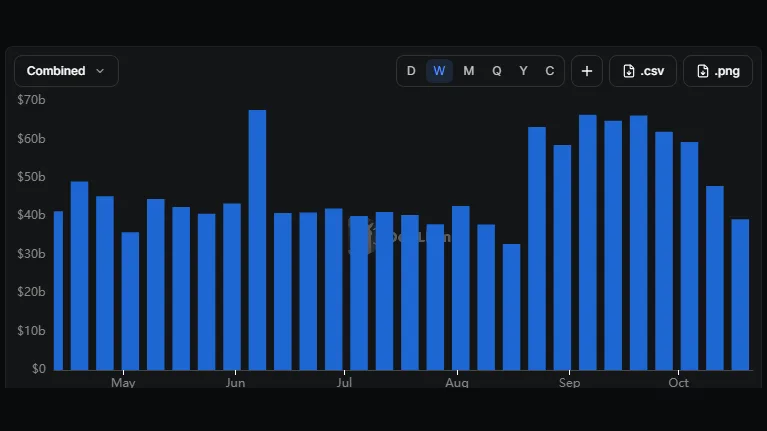
Task: Click the plus add button
Action: tap(587, 71)
